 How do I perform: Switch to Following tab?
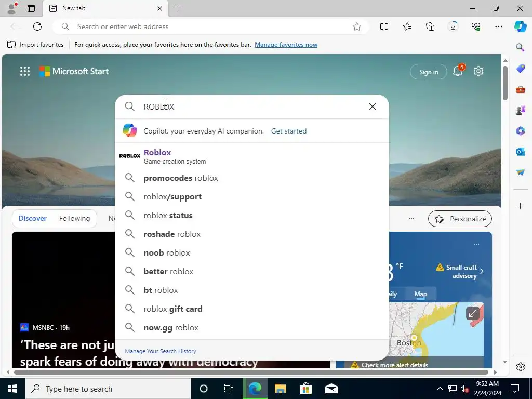click(75, 219)
